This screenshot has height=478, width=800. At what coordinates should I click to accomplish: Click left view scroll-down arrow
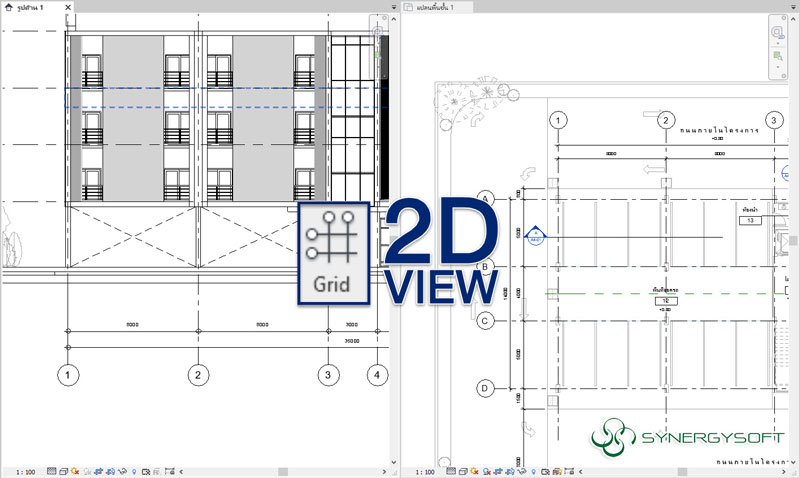393,462
